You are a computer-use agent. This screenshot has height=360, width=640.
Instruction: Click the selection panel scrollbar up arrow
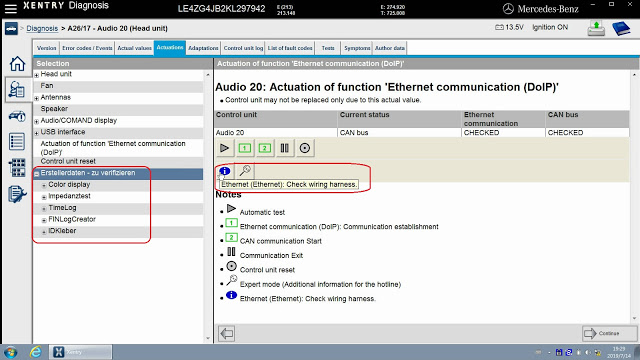click(x=208, y=75)
